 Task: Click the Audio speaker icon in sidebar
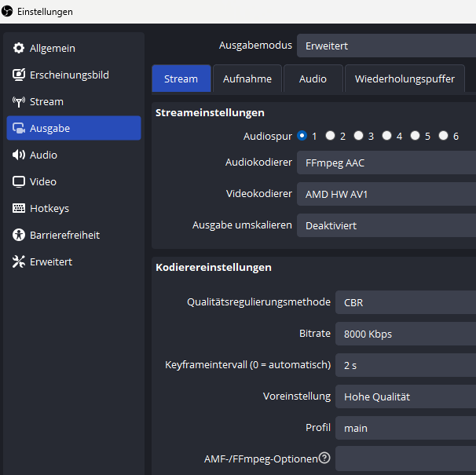[x=19, y=155]
